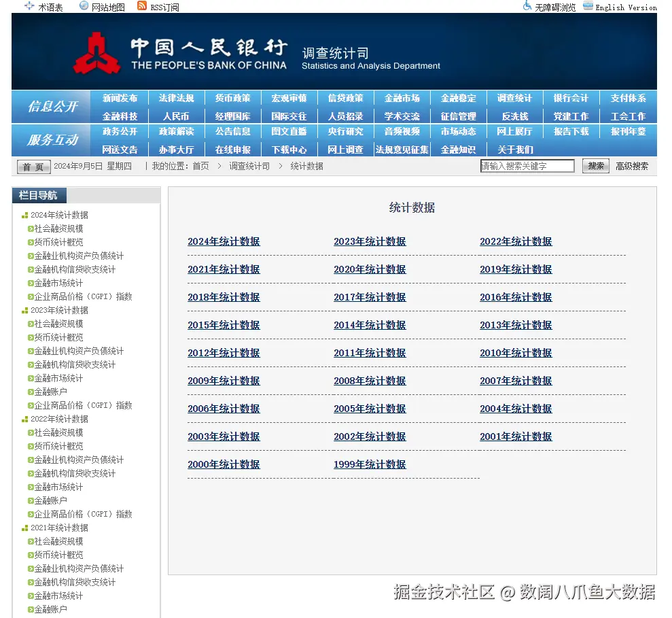Open the 2012年统计数据 link
The width and height of the screenshot is (672, 618).
224,354
